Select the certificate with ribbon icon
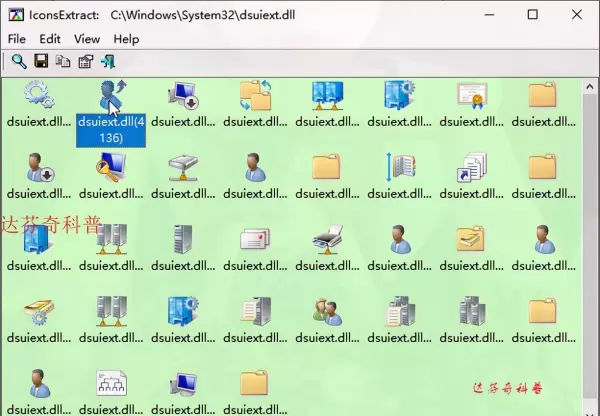This screenshot has width=600, height=416. click(472, 95)
